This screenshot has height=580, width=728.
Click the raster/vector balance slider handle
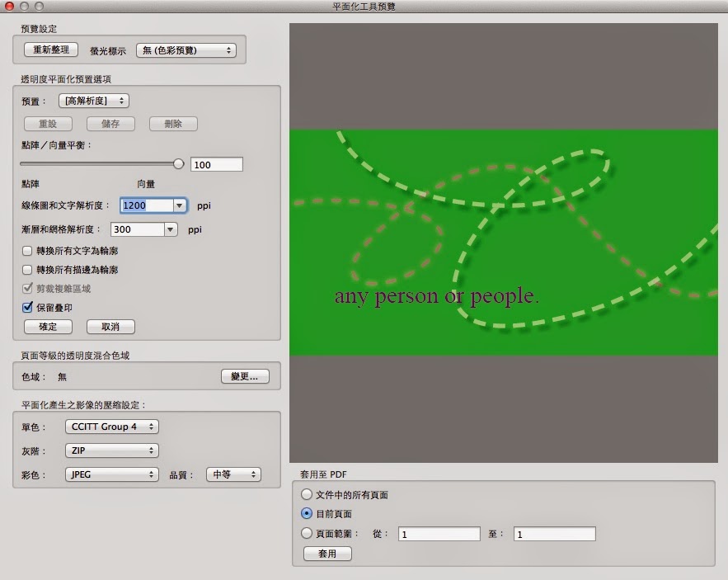coord(178,163)
